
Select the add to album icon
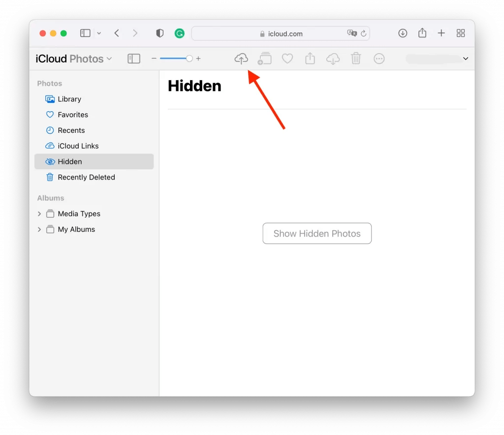pyautogui.click(x=264, y=59)
